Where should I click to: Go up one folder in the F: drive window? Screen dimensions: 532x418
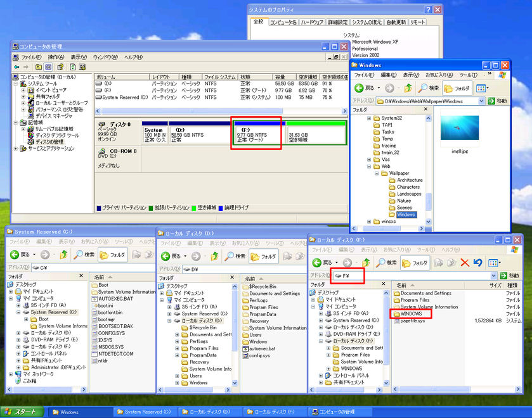coord(365,263)
